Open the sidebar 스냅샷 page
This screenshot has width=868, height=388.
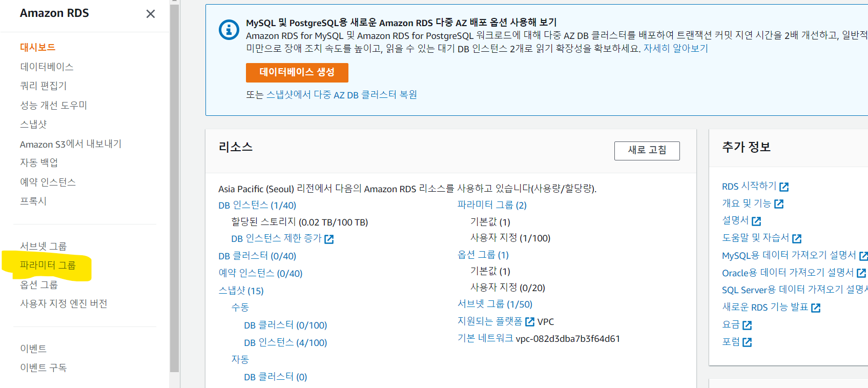(x=33, y=124)
